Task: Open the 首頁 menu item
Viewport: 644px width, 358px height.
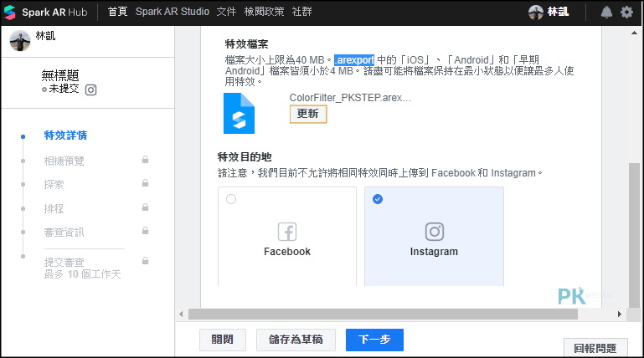Action: 117,12
